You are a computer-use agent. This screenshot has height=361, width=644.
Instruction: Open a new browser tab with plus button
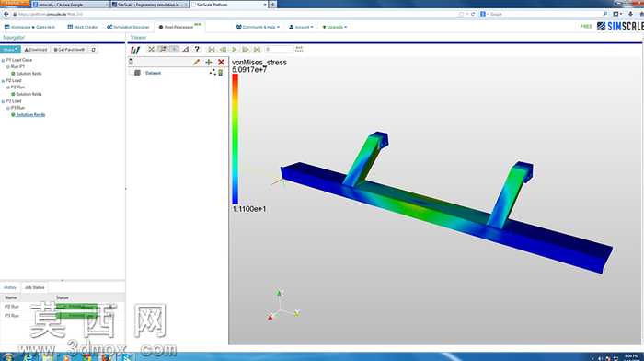(272, 4)
